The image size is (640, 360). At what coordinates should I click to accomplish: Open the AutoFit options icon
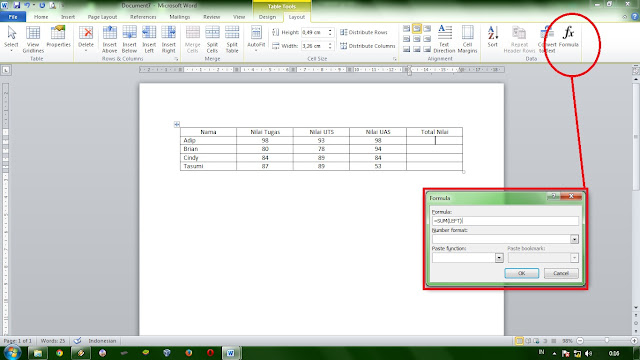pos(256,39)
